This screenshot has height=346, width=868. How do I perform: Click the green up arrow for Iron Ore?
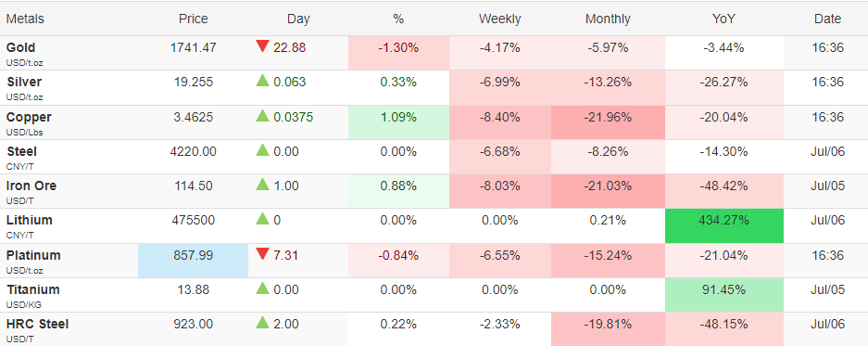pos(262,185)
